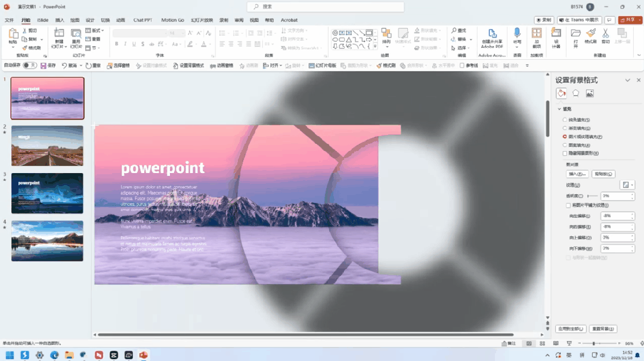This screenshot has width=644, height=361.
Task: Click the Insert (插入) picture source button
Action: (577, 174)
